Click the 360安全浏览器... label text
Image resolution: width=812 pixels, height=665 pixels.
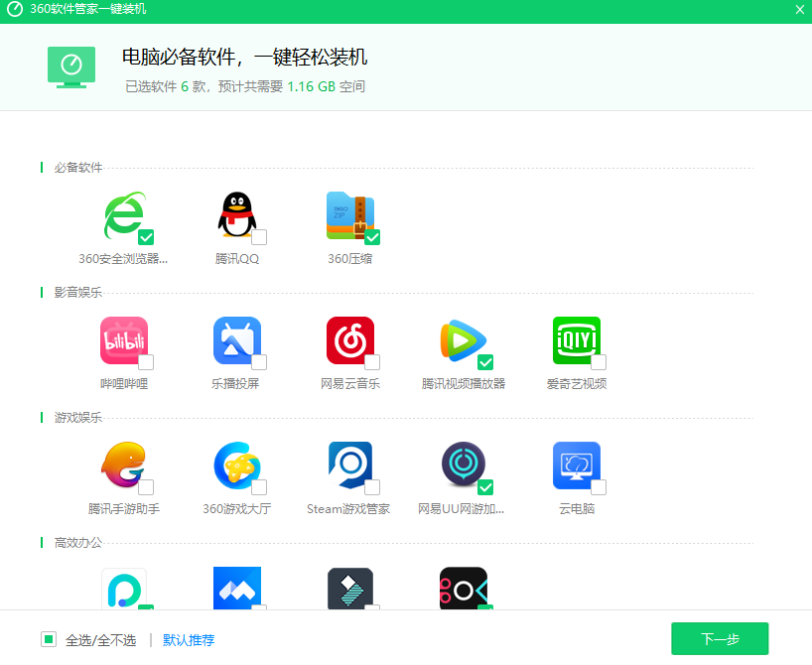tap(123, 259)
